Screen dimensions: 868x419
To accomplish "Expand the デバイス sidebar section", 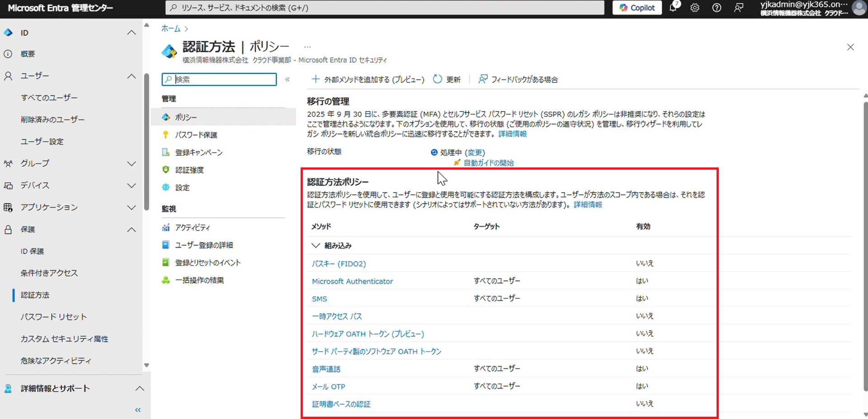I will (131, 185).
